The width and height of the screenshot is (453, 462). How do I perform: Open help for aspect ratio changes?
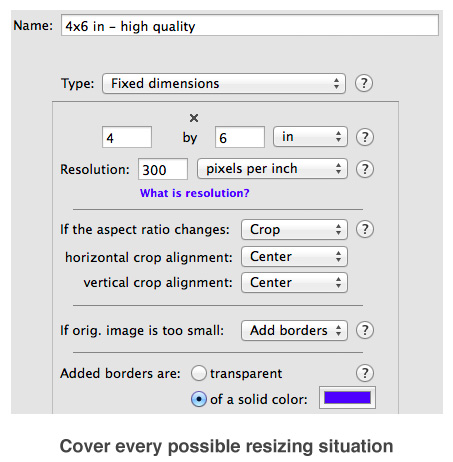coord(365,229)
